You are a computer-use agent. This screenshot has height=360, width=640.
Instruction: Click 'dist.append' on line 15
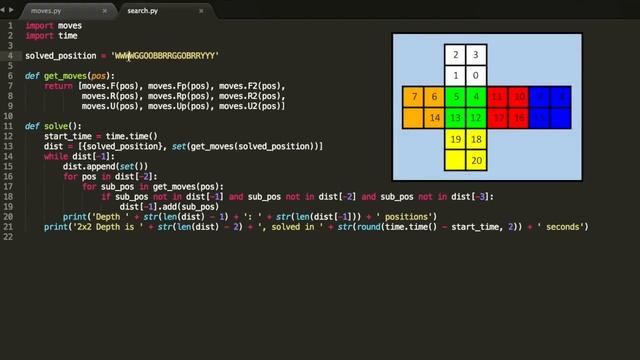click(x=89, y=167)
